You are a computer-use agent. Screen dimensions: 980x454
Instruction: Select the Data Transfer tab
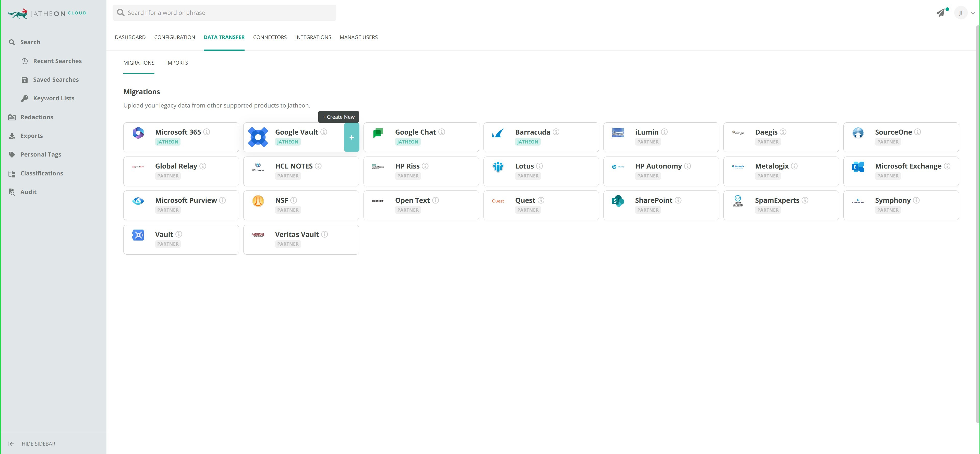pyautogui.click(x=224, y=37)
